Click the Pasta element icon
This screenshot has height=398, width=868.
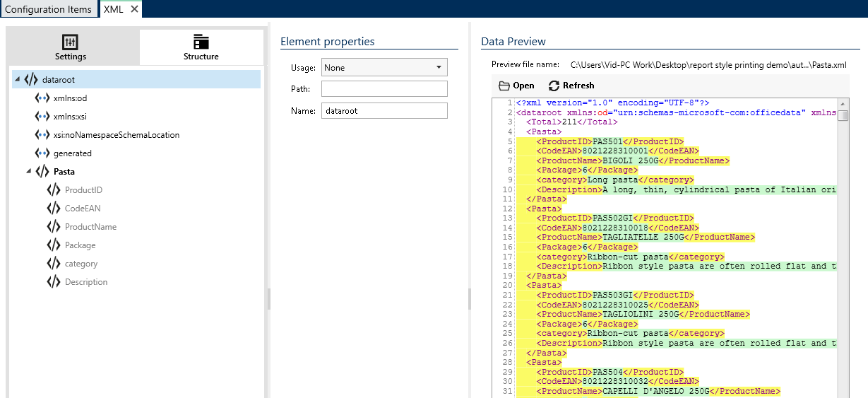tap(42, 172)
